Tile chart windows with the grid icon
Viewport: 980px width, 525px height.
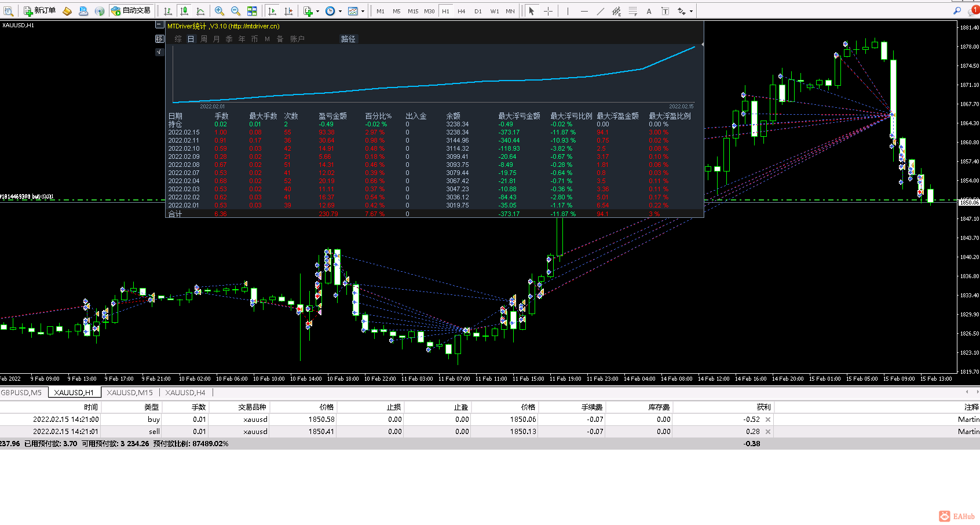252,10
